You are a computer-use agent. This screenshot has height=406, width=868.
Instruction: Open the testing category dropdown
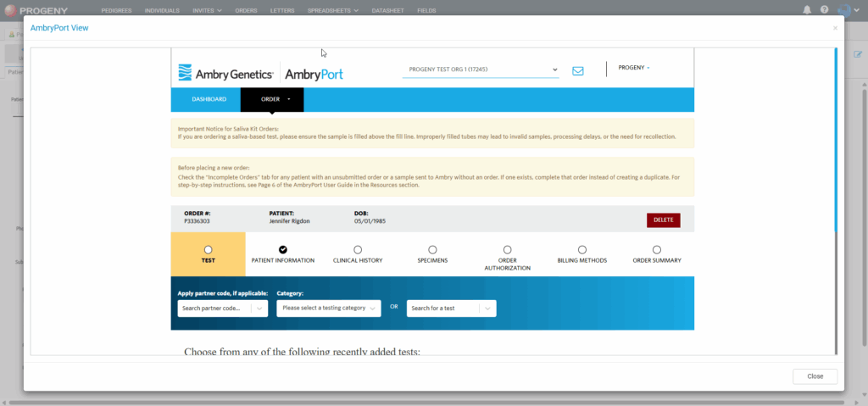[329, 309]
